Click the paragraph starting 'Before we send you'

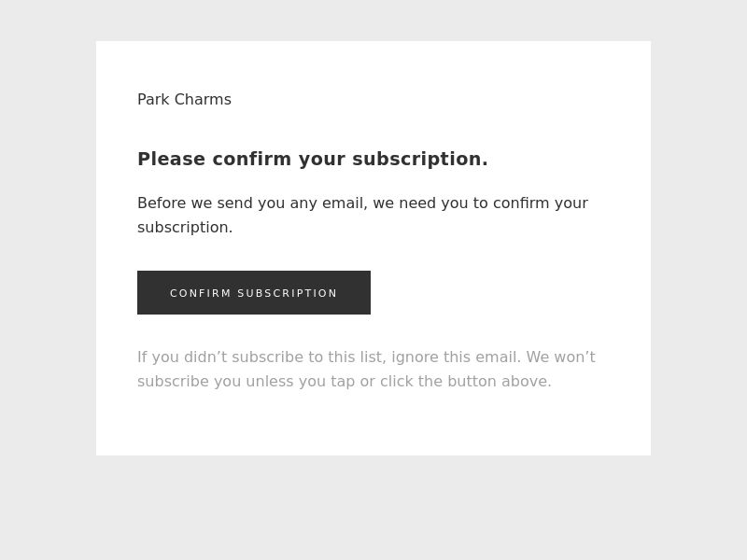pos(362,215)
